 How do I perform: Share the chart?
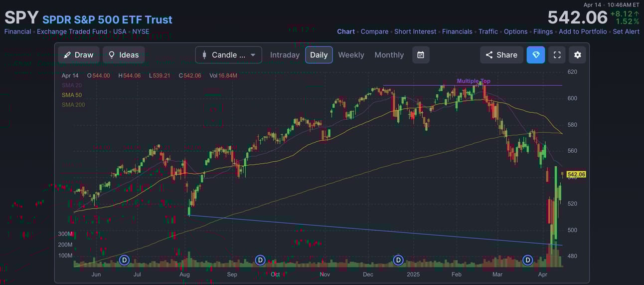(501, 55)
